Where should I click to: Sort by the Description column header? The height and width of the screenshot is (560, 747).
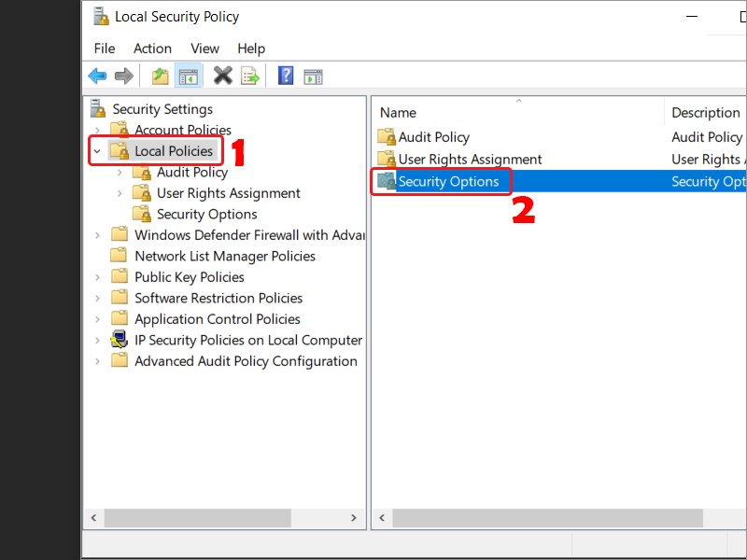pos(705,112)
